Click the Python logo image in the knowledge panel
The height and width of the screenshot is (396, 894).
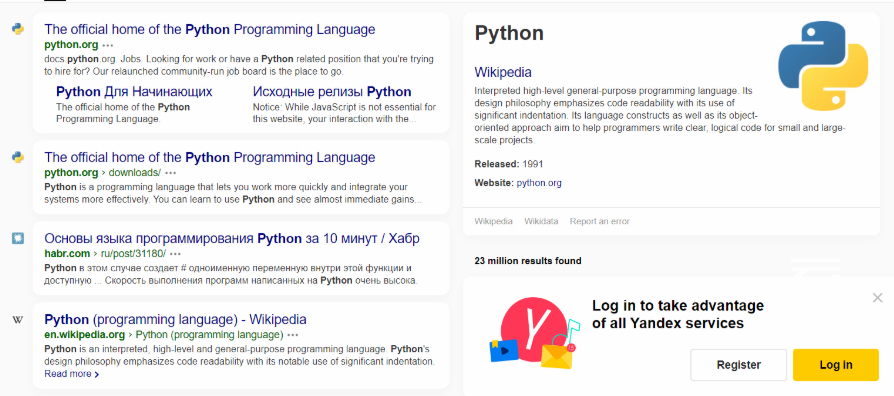tap(823, 66)
